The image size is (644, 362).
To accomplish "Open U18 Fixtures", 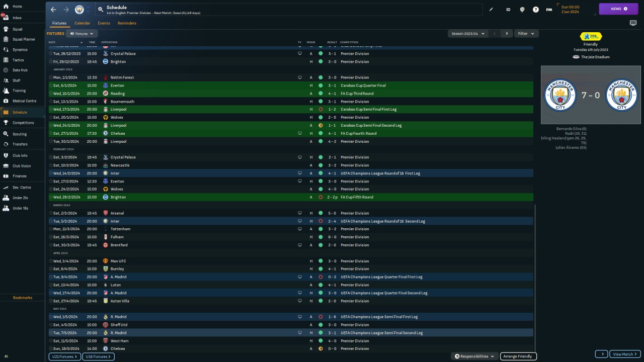I will click(x=99, y=356).
